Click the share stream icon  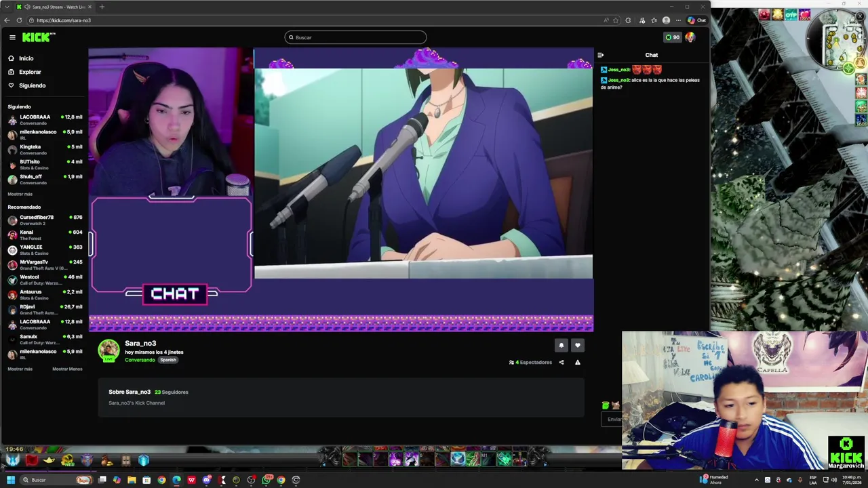click(x=561, y=363)
